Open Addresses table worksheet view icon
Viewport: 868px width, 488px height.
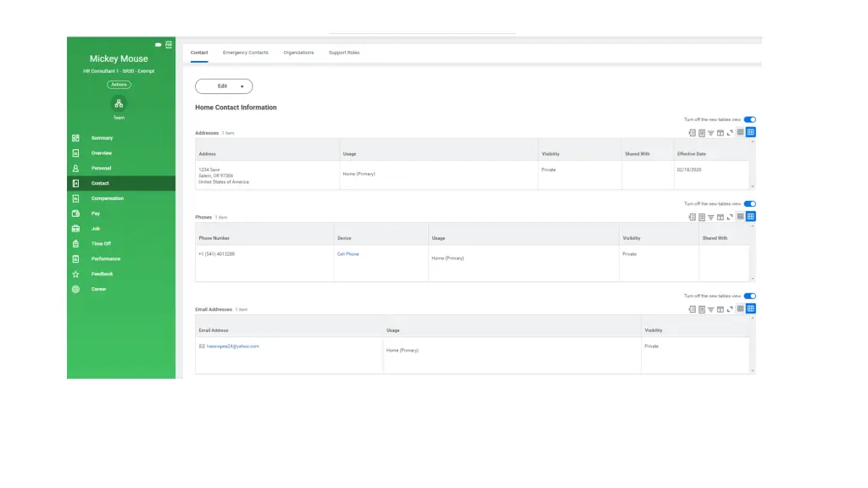pyautogui.click(x=701, y=133)
